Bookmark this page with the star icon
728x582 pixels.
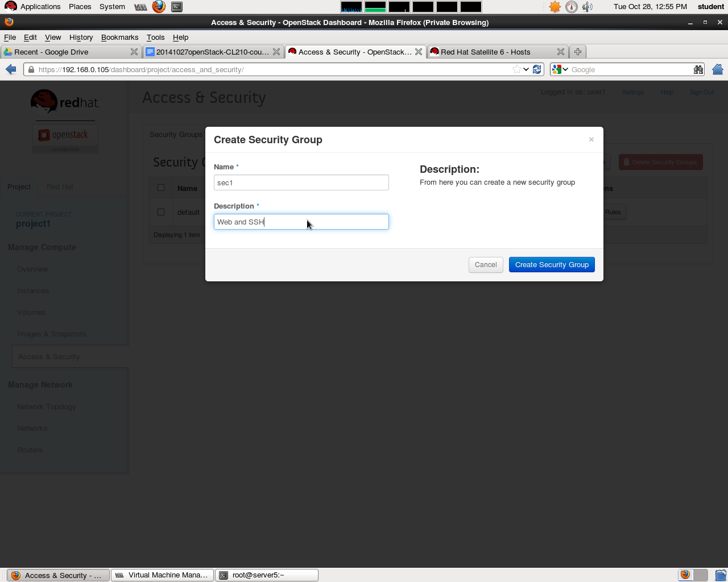click(x=516, y=69)
